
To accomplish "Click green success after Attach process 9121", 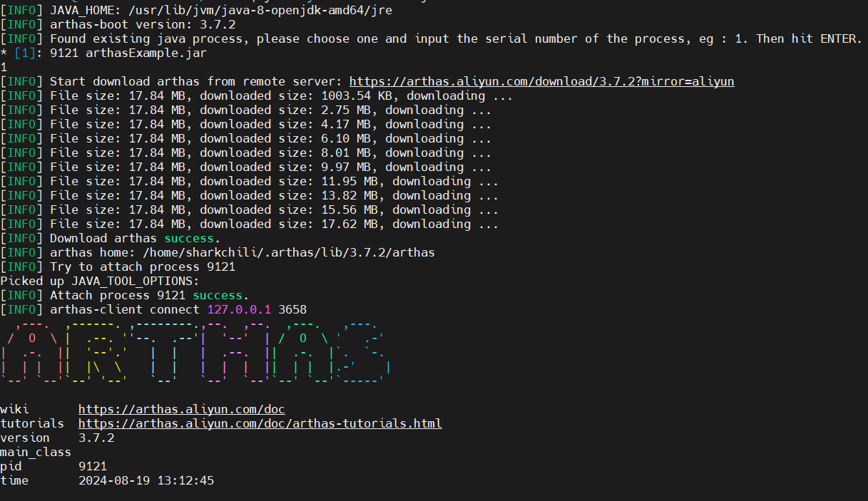I will [x=220, y=295].
